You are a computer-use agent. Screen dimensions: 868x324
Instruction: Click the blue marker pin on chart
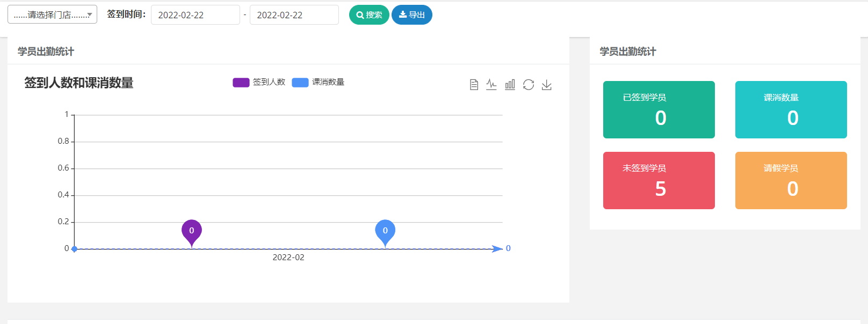click(x=385, y=231)
